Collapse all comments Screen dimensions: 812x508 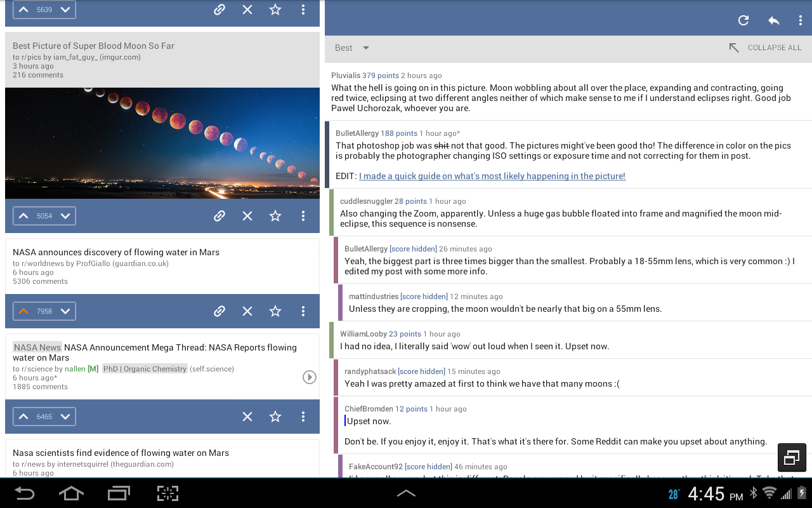coord(764,48)
